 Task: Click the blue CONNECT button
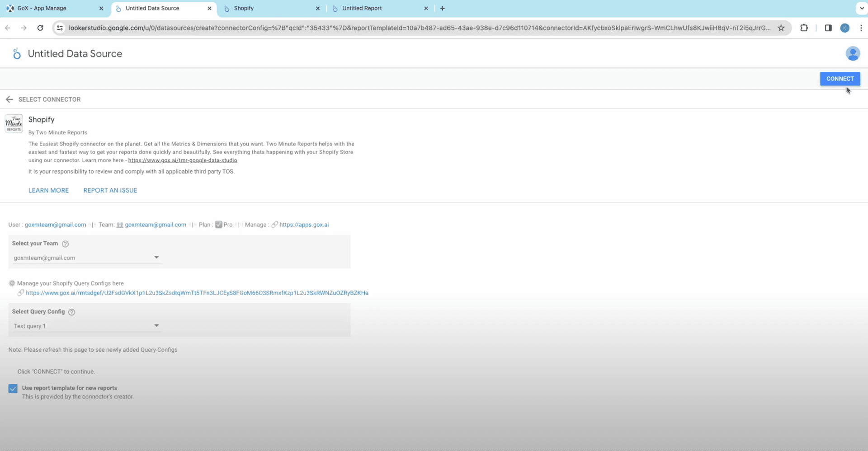(x=840, y=79)
